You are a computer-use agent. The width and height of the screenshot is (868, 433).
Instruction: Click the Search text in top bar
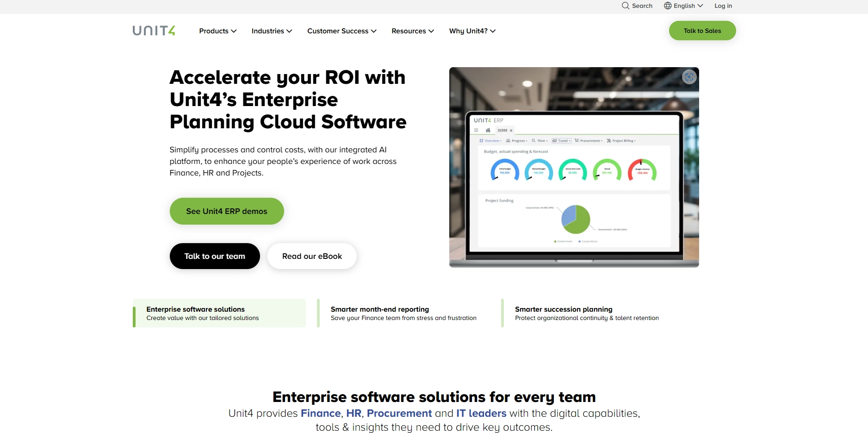[x=642, y=6]
